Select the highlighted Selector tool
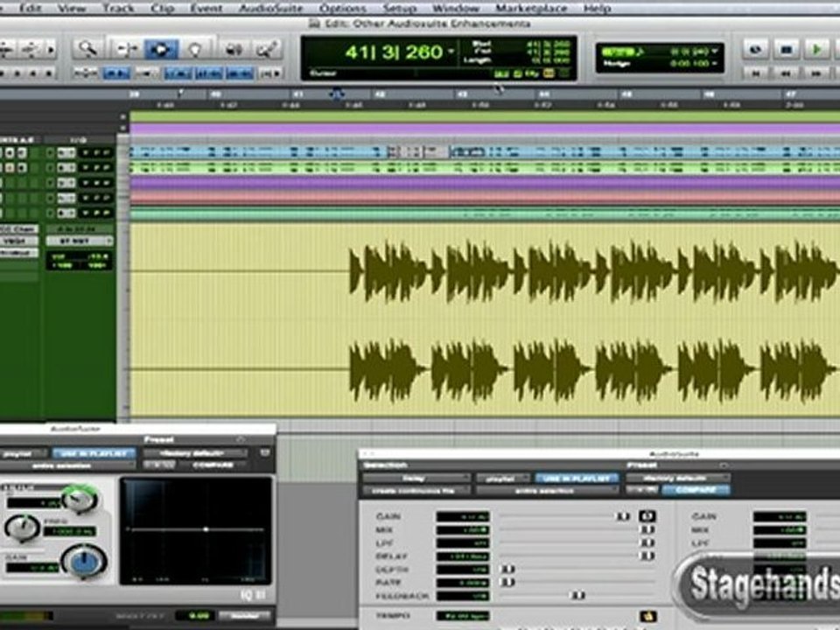The image size is (840, 630). coord(161,49)
